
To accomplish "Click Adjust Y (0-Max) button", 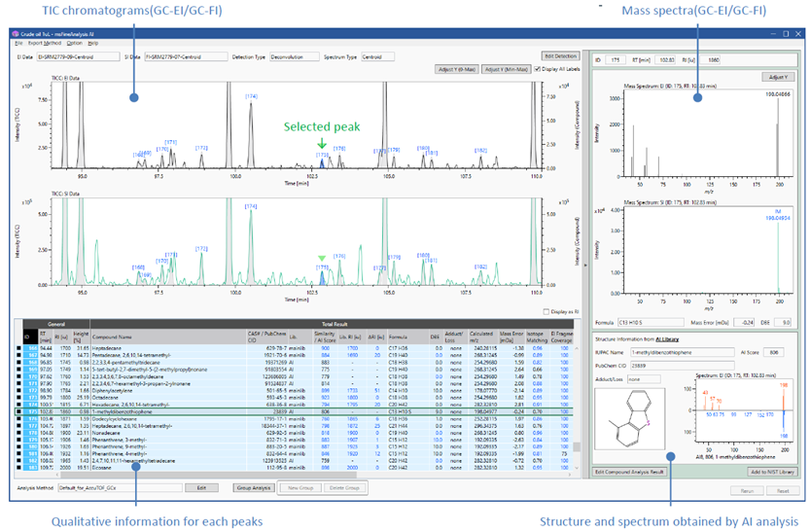I will 457,69.
